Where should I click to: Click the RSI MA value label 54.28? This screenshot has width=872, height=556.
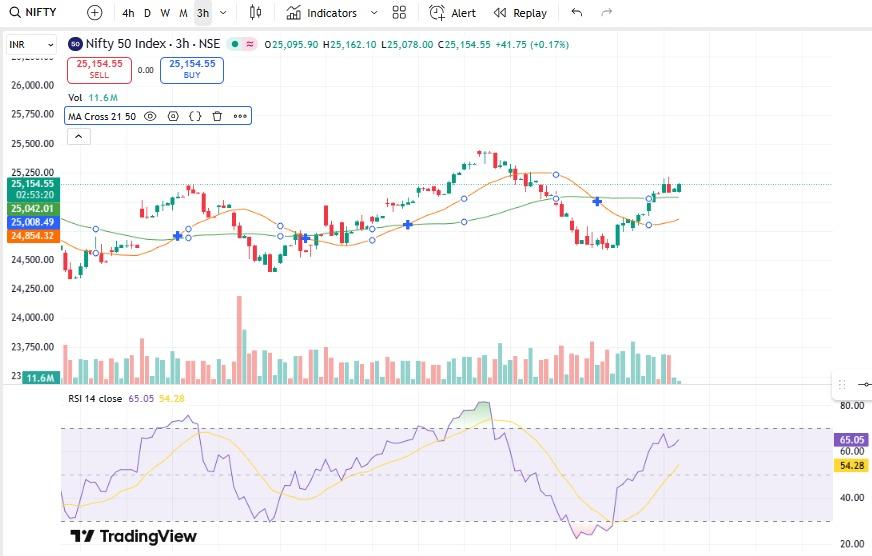(852, 465)
